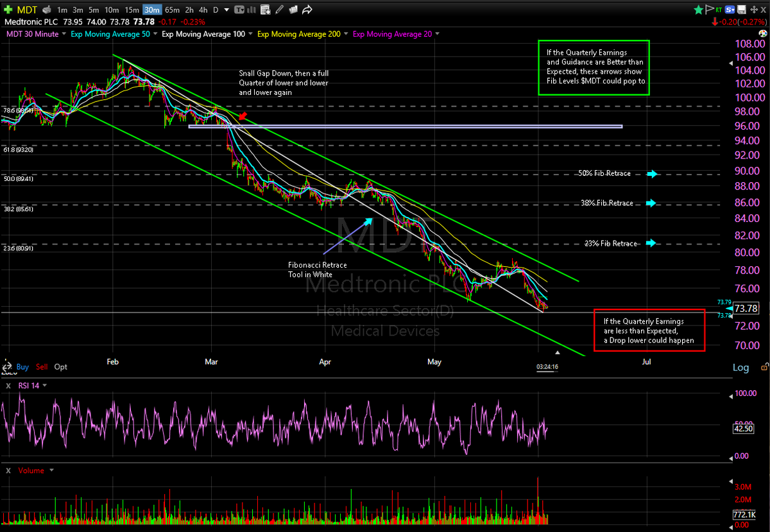Click the chart scroll arrows icon left of Buy
The image size is (770, 532).
7,367
